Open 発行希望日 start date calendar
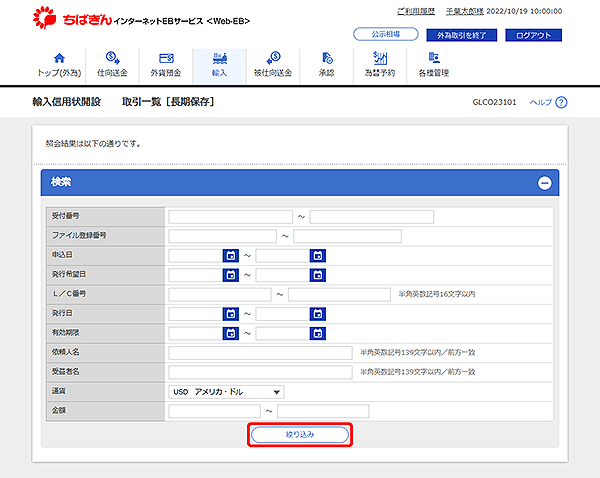Screen dimensions: 600x478 click(231, 275)
